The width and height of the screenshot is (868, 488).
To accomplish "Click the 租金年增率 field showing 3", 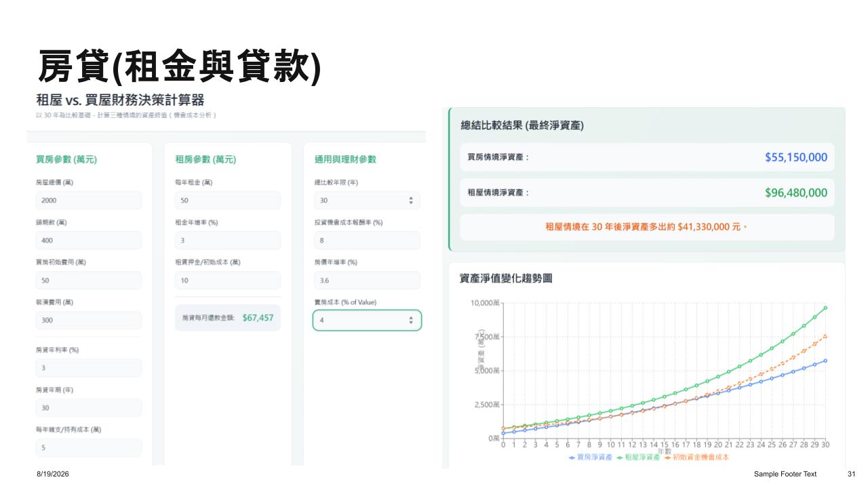I will (x=228, y=241).
